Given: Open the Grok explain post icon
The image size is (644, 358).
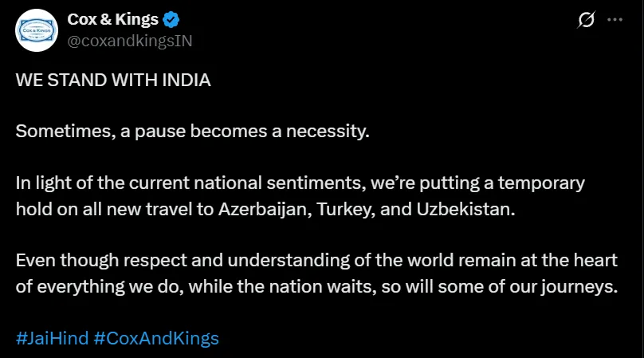Looking at the screenshot, I should point(586,19).
